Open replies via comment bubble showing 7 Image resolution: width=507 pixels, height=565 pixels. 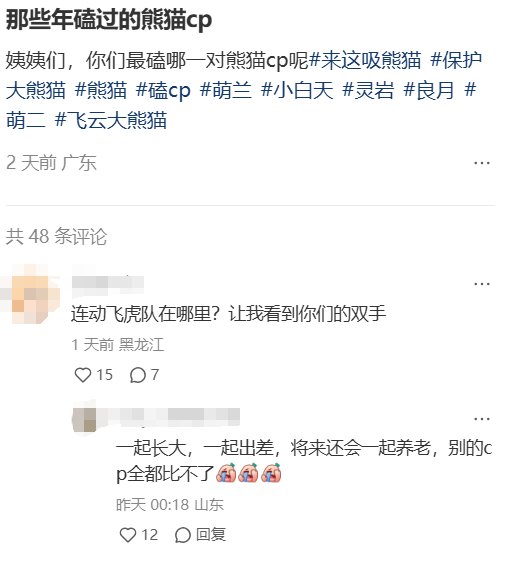pyautogui.click(x=137, y=375)
